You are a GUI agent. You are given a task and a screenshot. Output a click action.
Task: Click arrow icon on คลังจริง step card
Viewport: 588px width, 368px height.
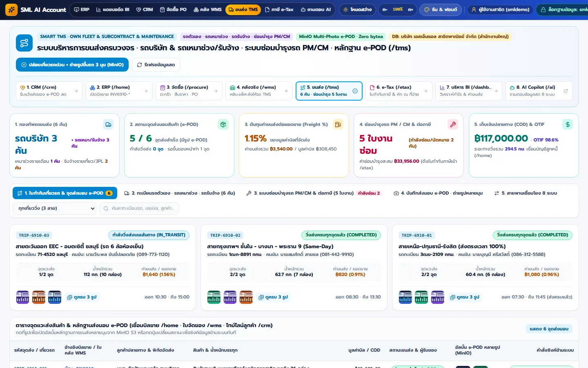point(286,91)
